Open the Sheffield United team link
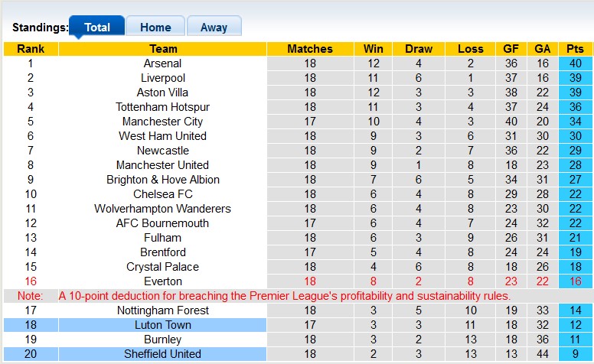The height and width of the screenshot is (364, 594). 162,354
